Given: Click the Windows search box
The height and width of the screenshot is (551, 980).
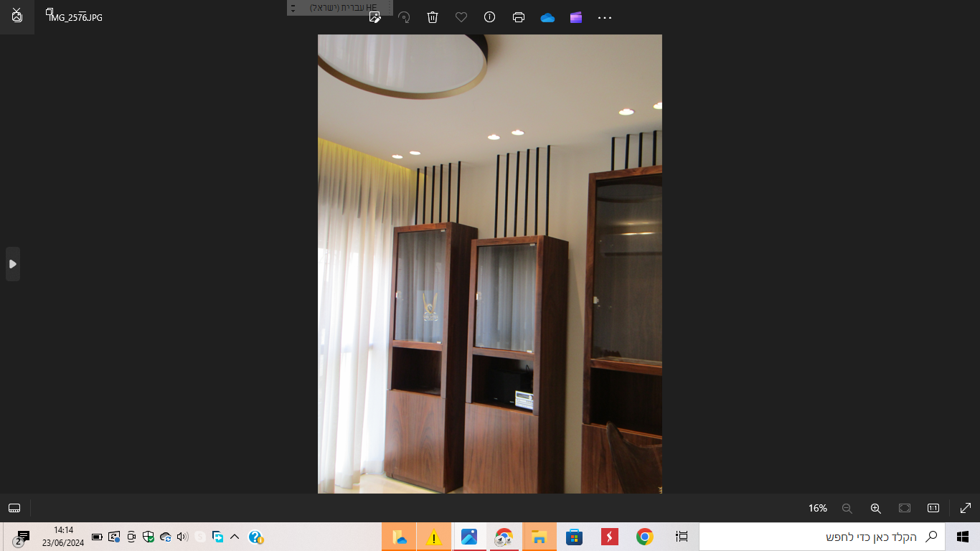Looking at the screenshot, I should [822, 537].
